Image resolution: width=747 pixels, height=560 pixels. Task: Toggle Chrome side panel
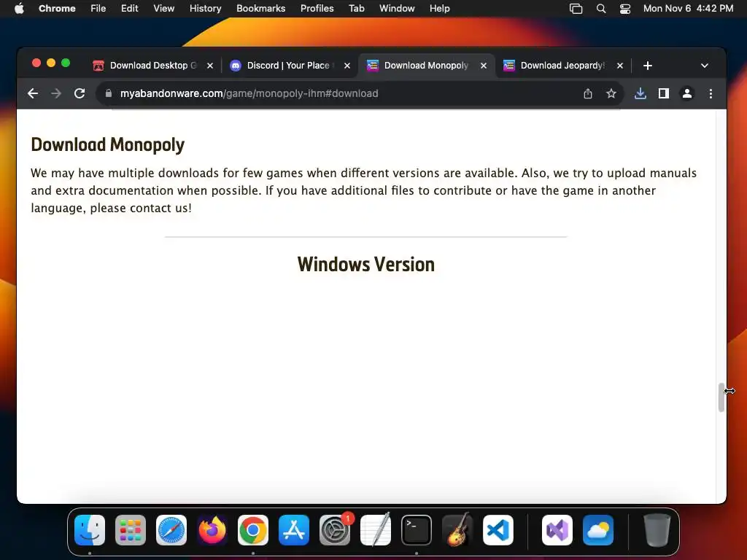[x=664, y=93]
